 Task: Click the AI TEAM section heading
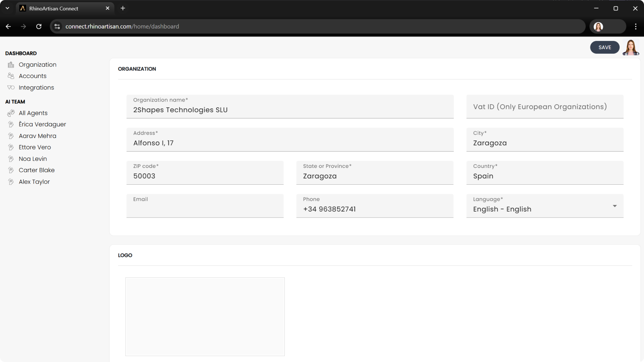pos(15,102)
